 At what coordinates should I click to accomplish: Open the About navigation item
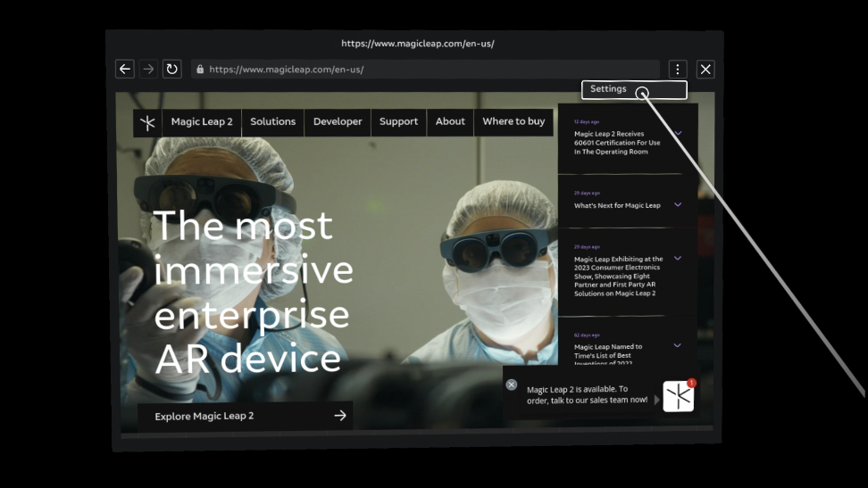(x=450, y=121)
